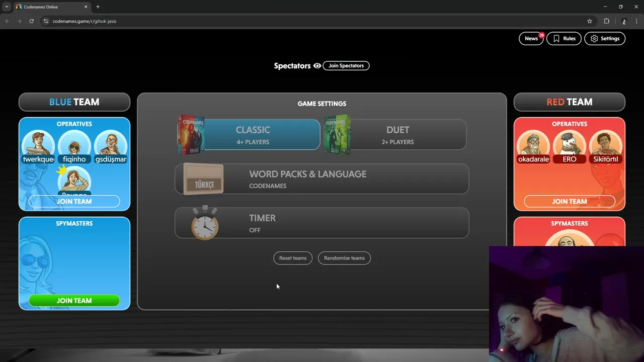Click the BLUE TEAM header
The image size is (644, 362).
tap(74, 102)
